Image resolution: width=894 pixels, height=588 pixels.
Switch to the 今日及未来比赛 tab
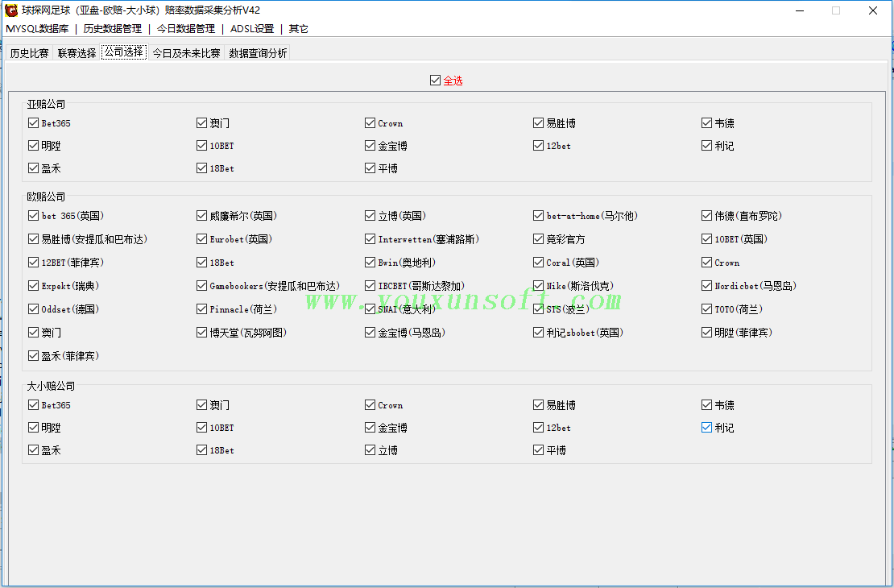186,53
